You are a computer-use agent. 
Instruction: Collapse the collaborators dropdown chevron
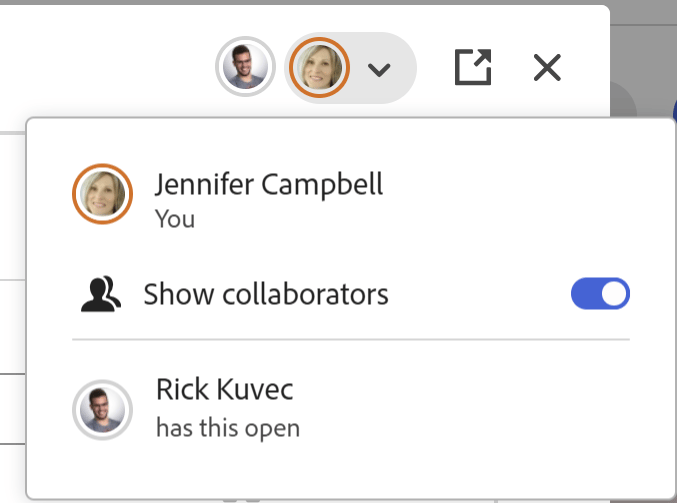click(x=378, y=69)
